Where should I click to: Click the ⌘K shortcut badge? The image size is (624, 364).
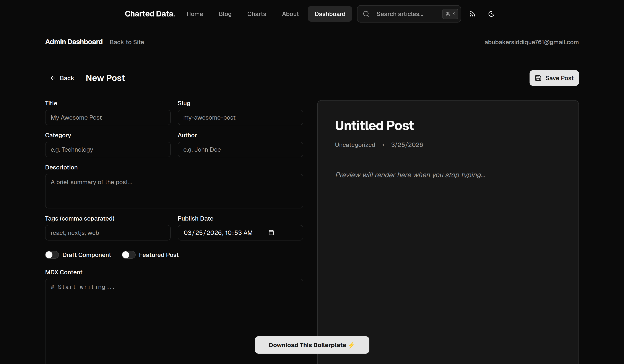tap(450, 14)
